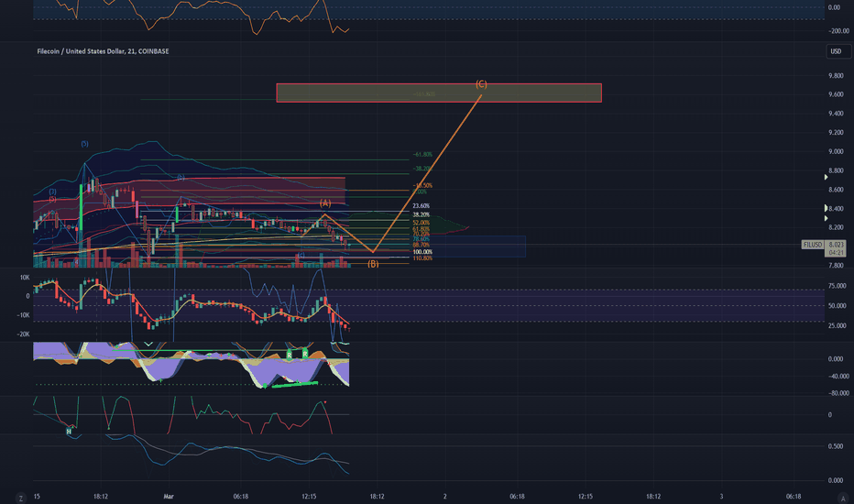Click the day 2 label on the time axis

[x=445, y=497]
